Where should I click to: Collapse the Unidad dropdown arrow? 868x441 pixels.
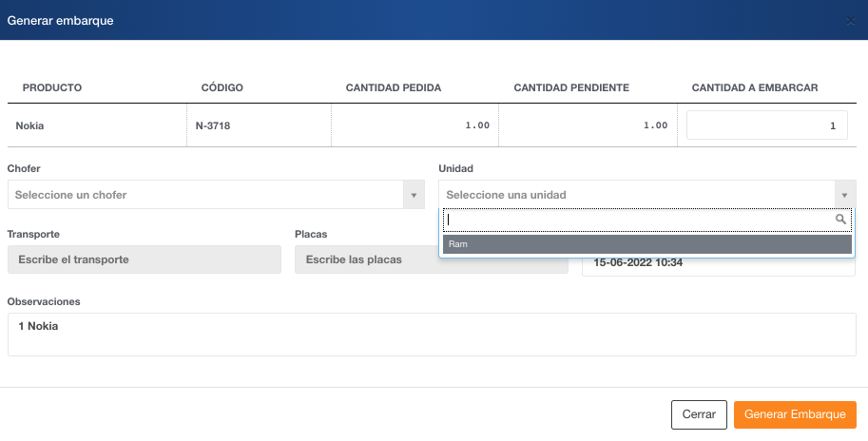point(844,195)
